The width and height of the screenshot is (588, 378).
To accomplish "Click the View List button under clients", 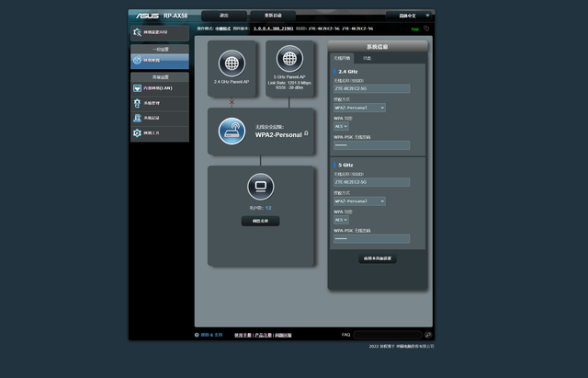I will 260,221.
